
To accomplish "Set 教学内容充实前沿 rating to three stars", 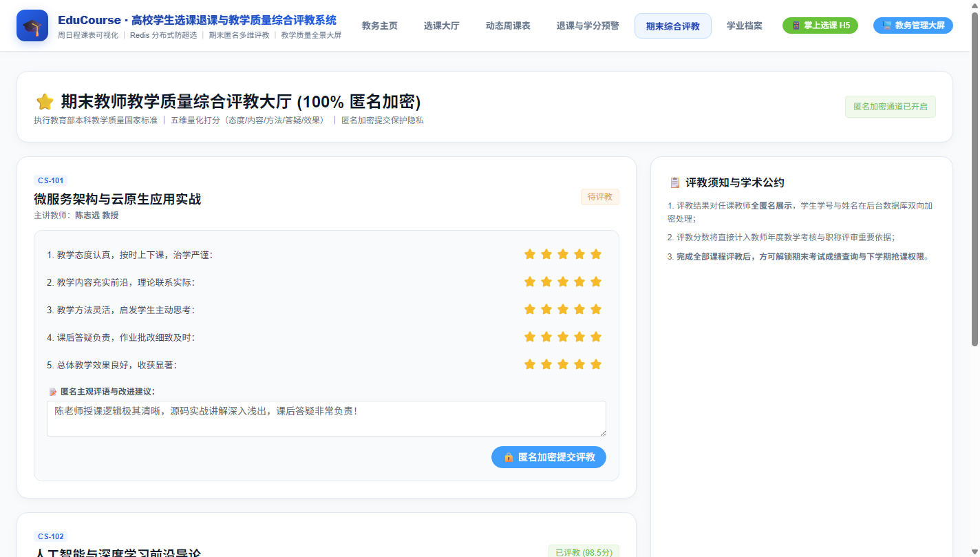I will tap(563, 282).
